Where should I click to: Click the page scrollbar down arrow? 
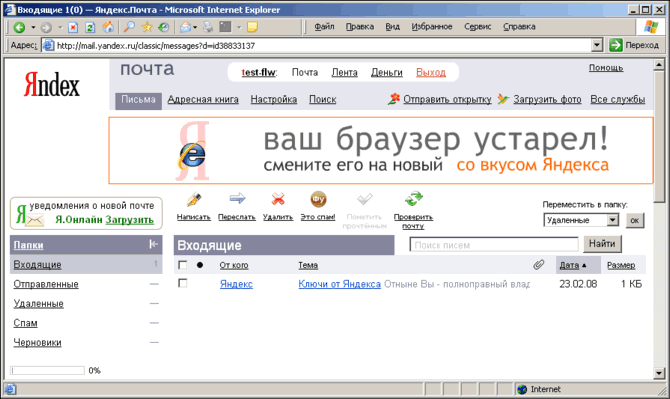pyautogui.click(x=658, y=373)
